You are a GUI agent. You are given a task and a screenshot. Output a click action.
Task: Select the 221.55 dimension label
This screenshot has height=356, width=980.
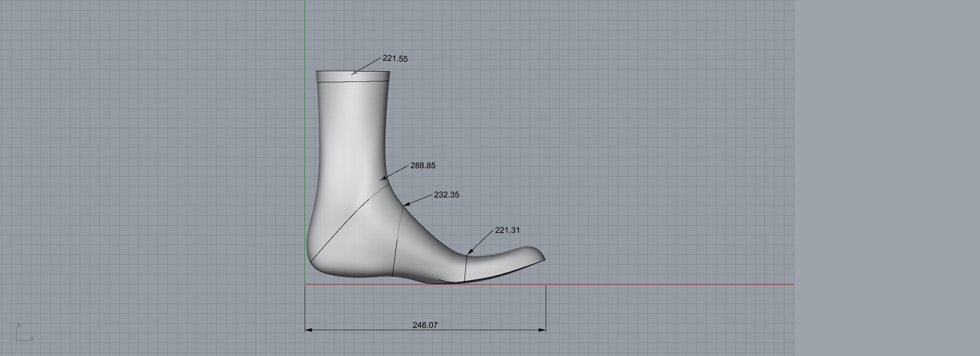395,59
